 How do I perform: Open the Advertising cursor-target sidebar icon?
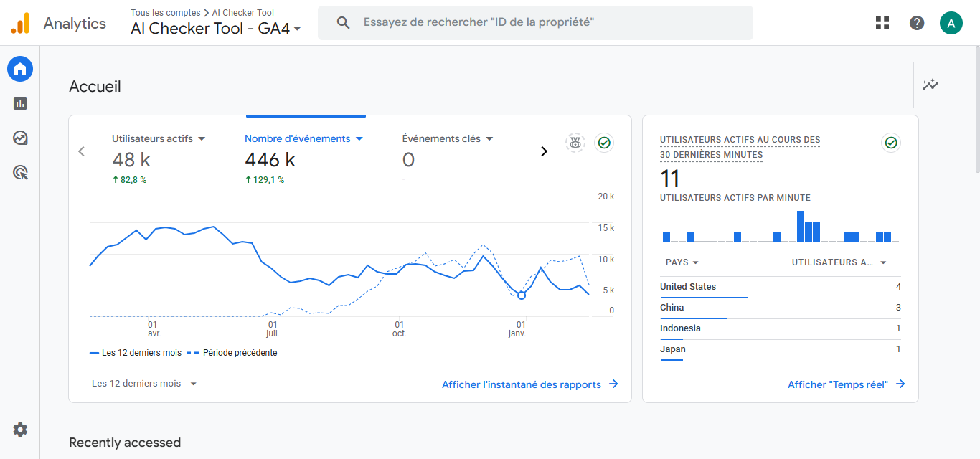(20, 172)
